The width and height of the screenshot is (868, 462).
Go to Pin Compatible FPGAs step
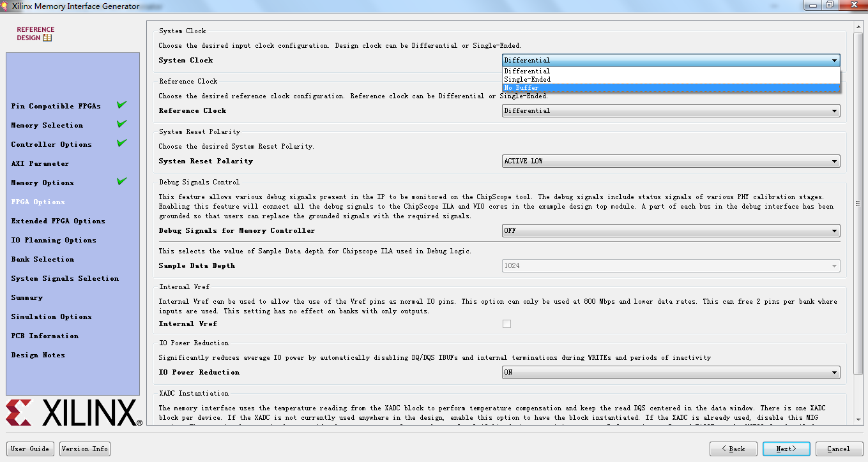[56, 106]
